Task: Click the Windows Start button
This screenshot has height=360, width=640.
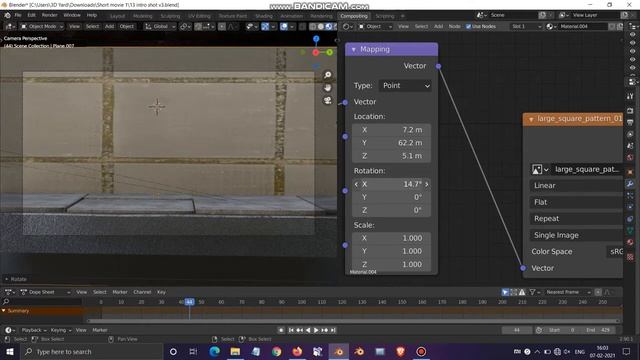Action: (10, 351)
